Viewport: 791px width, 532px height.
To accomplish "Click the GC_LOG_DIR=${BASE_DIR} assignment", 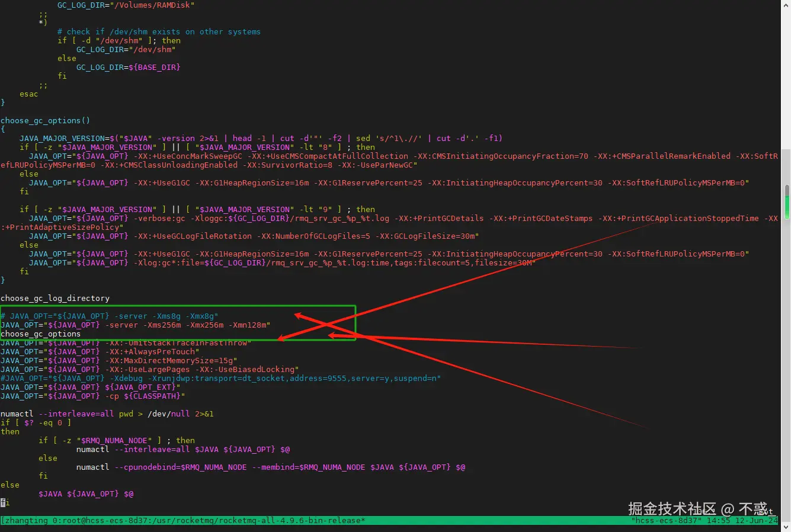I will [x=128, y=67].
